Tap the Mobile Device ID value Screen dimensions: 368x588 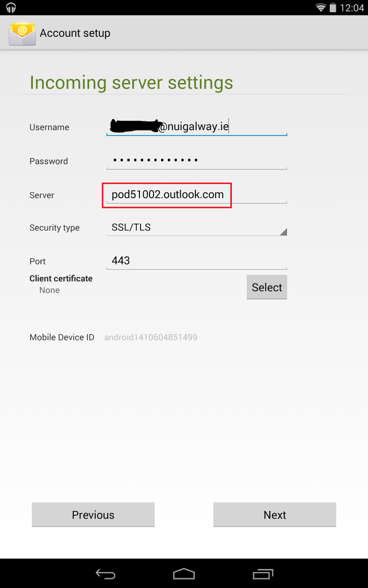point(151,337)
